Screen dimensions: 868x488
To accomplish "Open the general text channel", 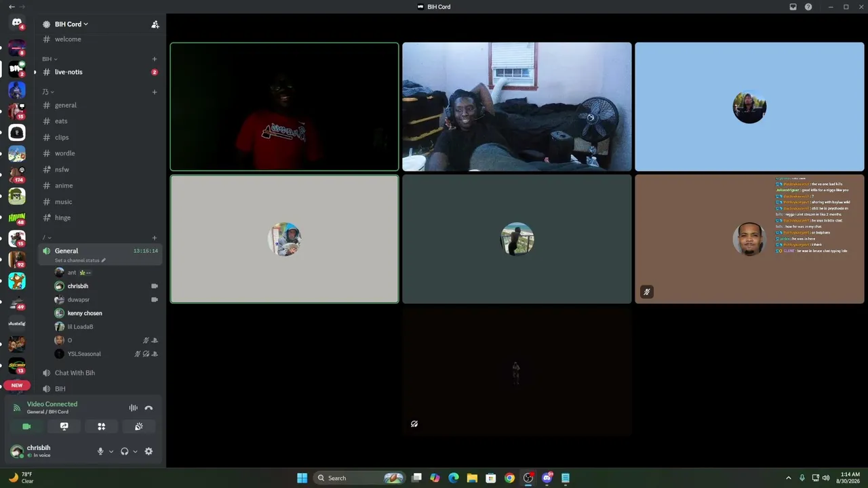I will coord(100,105).
